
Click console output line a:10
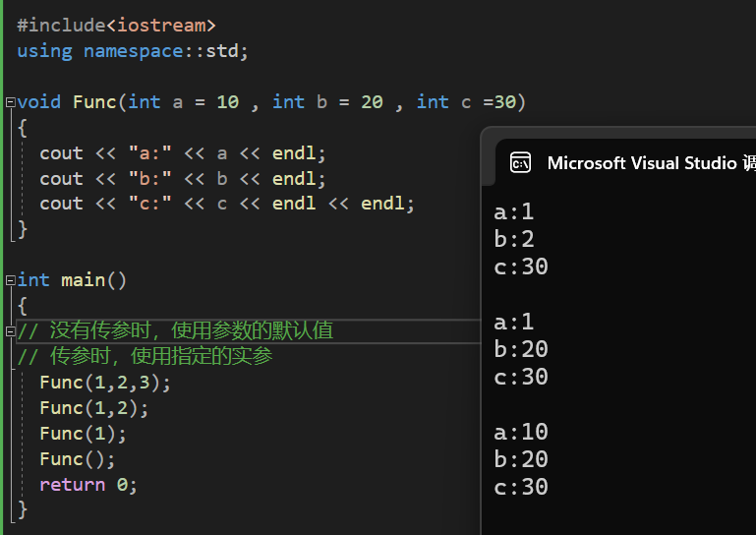[x=521, y=432]
